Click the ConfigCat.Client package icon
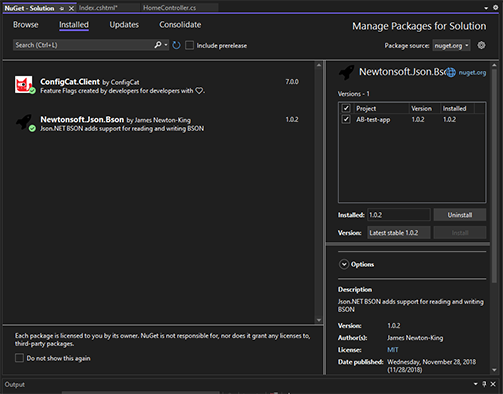Image resolution: width=503 pixels, height=394 pixels. tap(24, 84)
